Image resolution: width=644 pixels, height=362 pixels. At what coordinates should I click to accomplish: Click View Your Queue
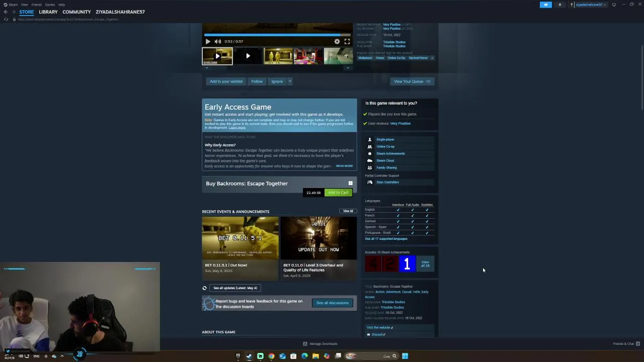(412, 81)
